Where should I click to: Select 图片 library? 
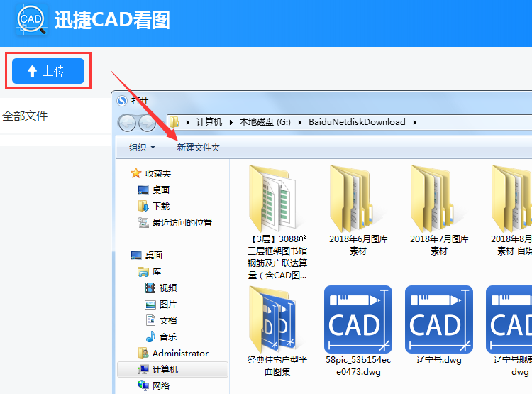click(x=168, y=305)
